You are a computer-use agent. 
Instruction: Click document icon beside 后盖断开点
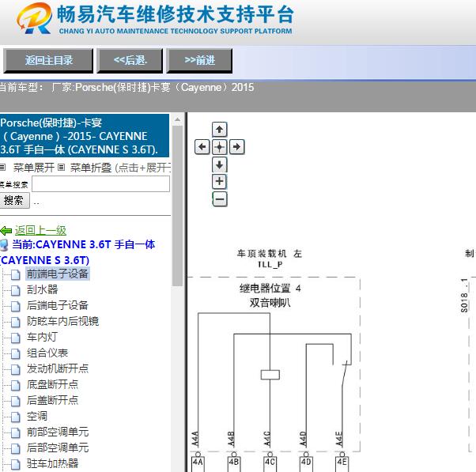16,401
